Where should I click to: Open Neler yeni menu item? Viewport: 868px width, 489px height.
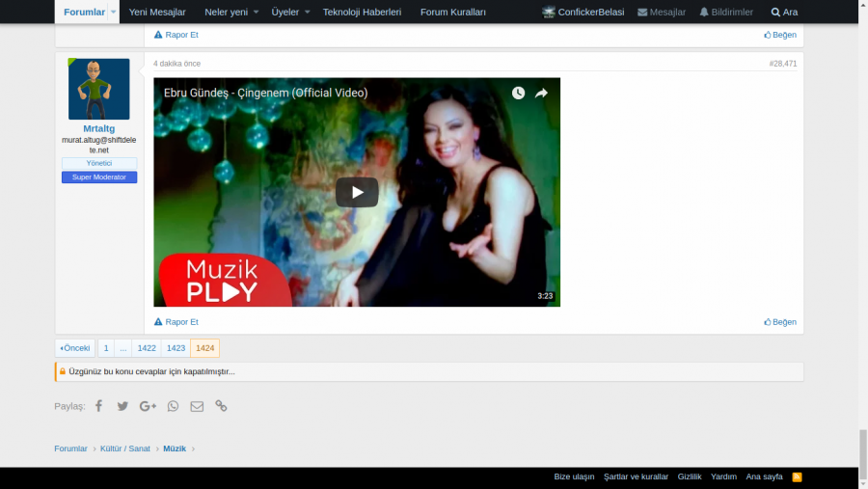[x=227, y=12]
